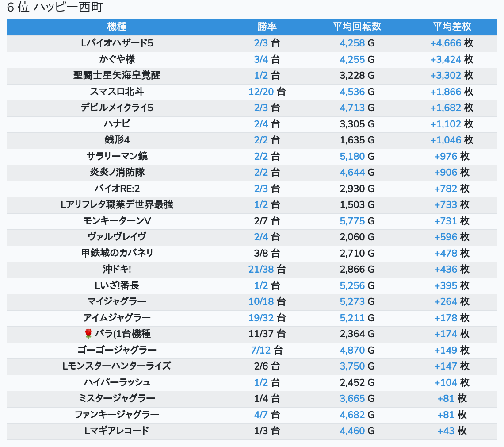Click the 5,273 G average spins value

pyautogui.click(x=357, y=301)
